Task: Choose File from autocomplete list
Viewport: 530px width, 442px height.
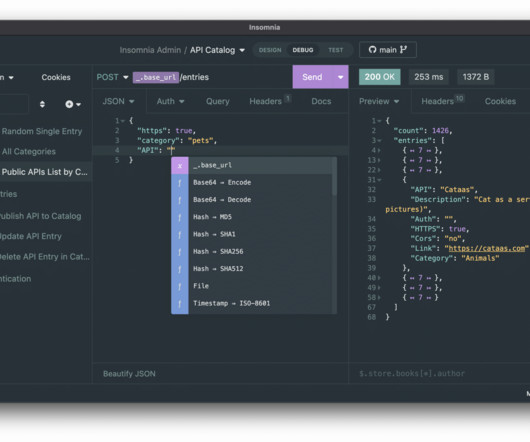Action: (252, 286)
